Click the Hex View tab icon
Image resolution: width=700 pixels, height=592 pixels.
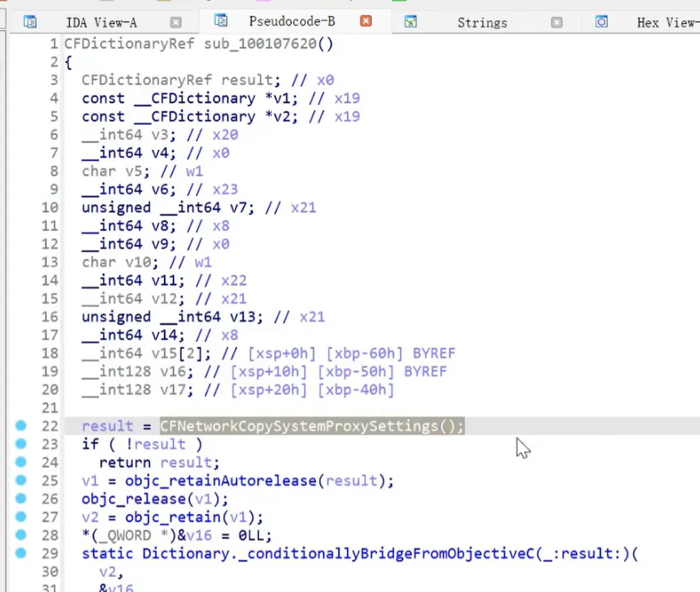pos(601,21)
